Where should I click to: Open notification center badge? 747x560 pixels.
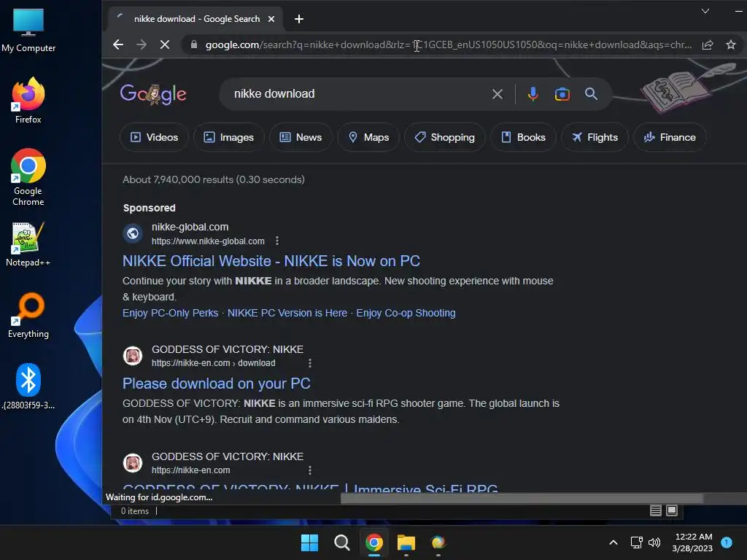tap(727, 542)
